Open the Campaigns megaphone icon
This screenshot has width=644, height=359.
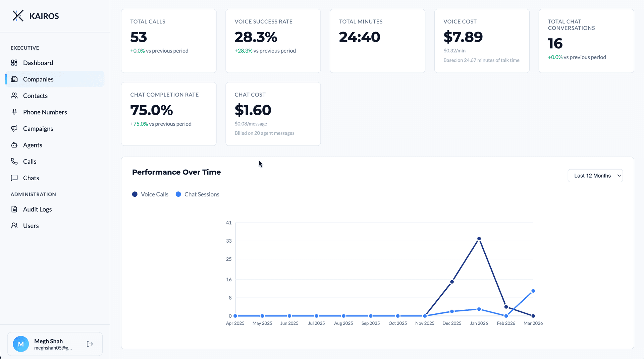pos(14,128)
